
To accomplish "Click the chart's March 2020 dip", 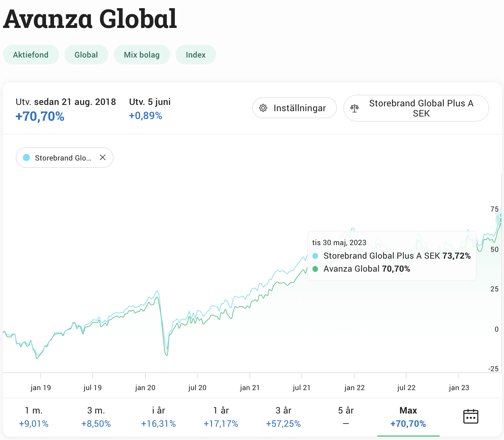I will [166, 354].
